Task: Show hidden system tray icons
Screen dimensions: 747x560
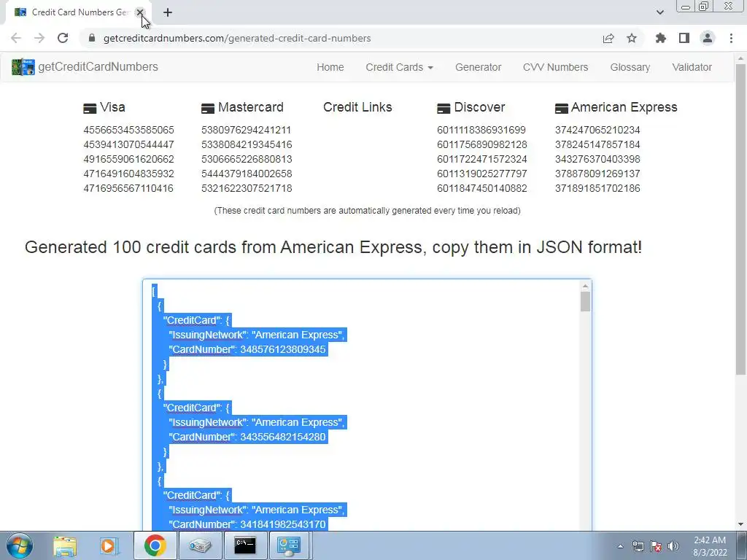Action: click(x=620, y=546)
